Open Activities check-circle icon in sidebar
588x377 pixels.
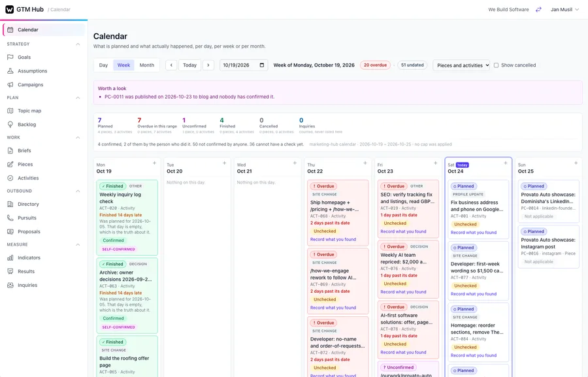pos(10,178)
